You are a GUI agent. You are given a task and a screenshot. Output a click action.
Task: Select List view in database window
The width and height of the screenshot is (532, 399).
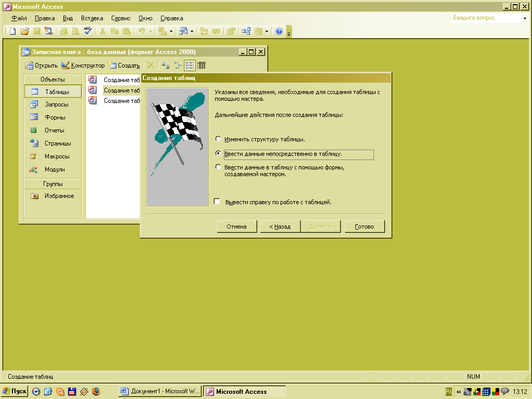pos(190,65)
